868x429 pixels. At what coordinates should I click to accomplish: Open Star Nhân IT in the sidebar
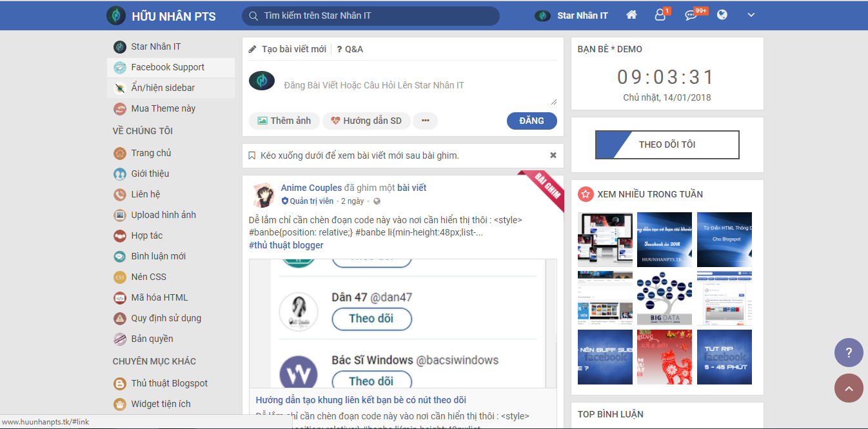pyautogui.click(x=171, y=46)
